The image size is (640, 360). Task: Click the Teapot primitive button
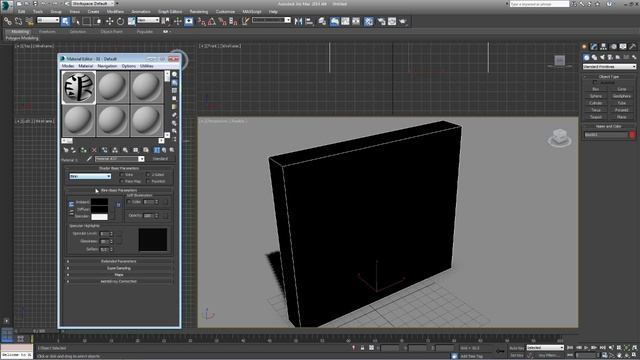point(596,117)
